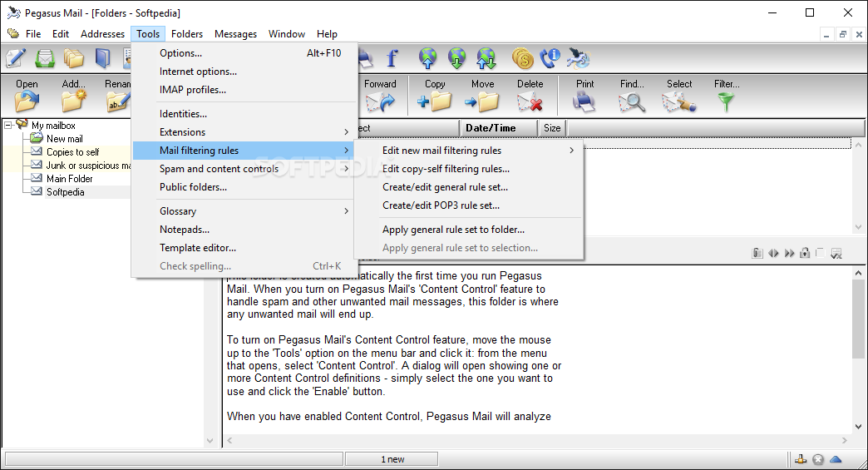Add a new folder with Add icon

(74, 96)
